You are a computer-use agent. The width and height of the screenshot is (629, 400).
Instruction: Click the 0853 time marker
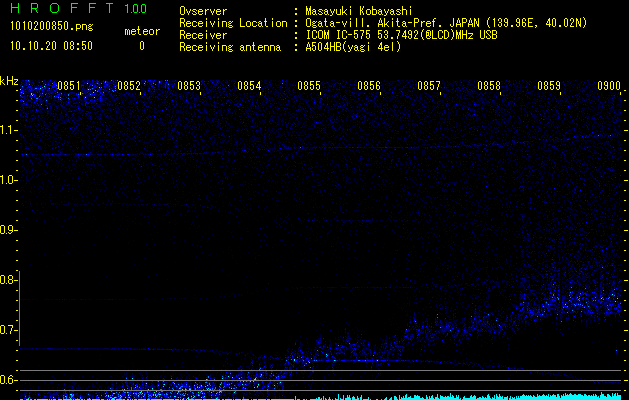point(189,86)
